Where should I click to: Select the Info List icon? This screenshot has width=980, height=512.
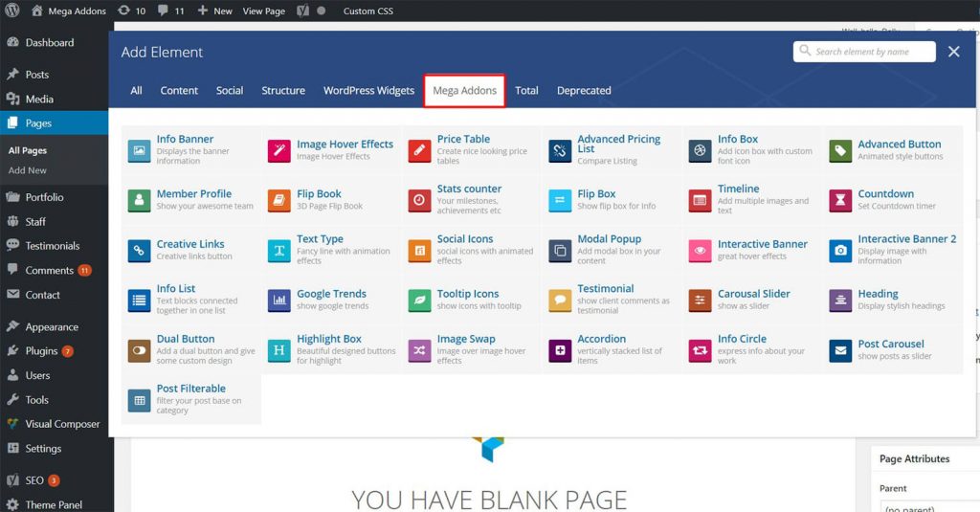(x=140, y=301)
